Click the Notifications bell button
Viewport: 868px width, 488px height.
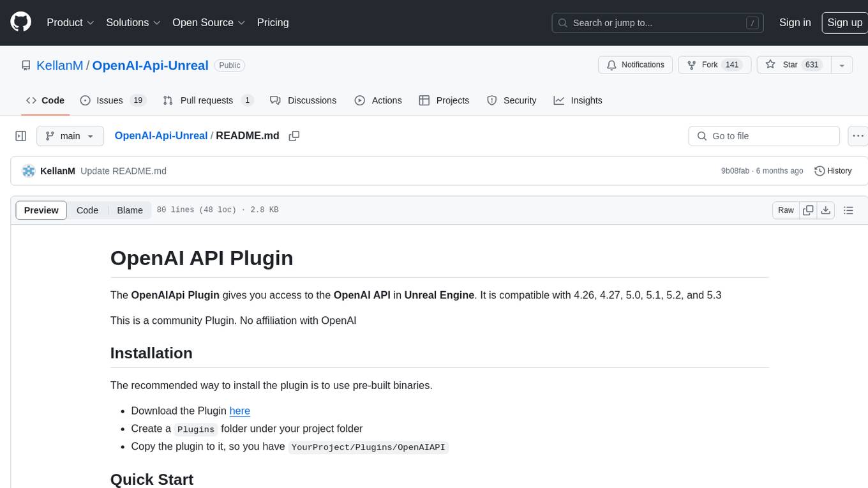635,65
